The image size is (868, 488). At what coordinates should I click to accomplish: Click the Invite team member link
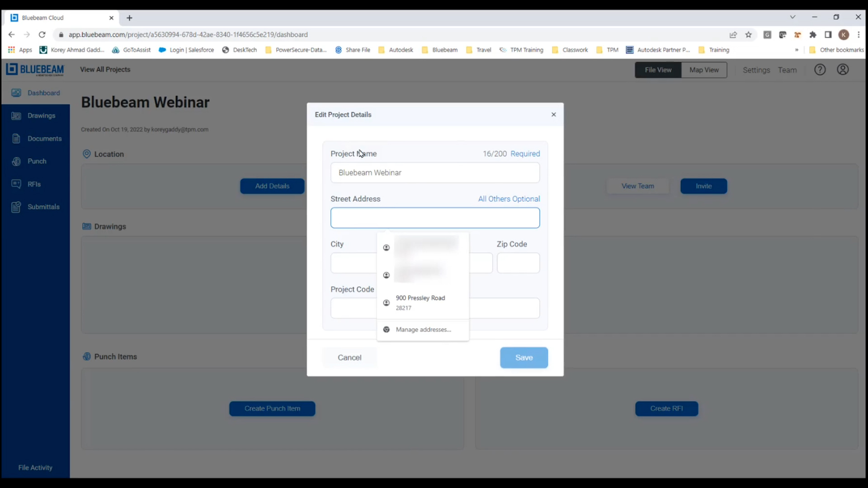[703, 185]
